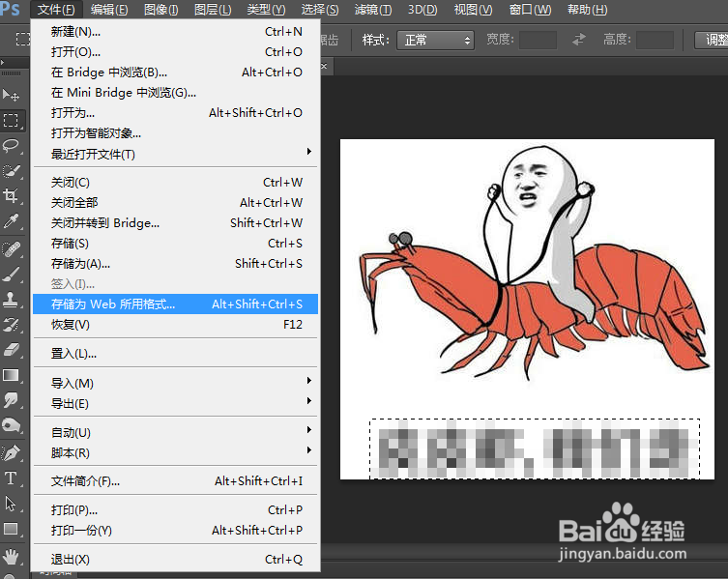The image size is (728, 579).
Task: Select the Eyedropper tool
Action: pyautogui.click(x=12, y=221)
